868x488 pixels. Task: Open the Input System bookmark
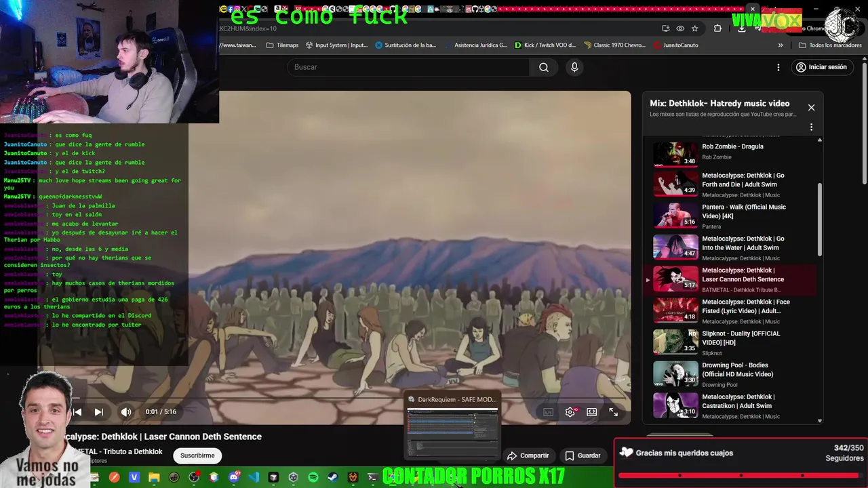[336, 45]
